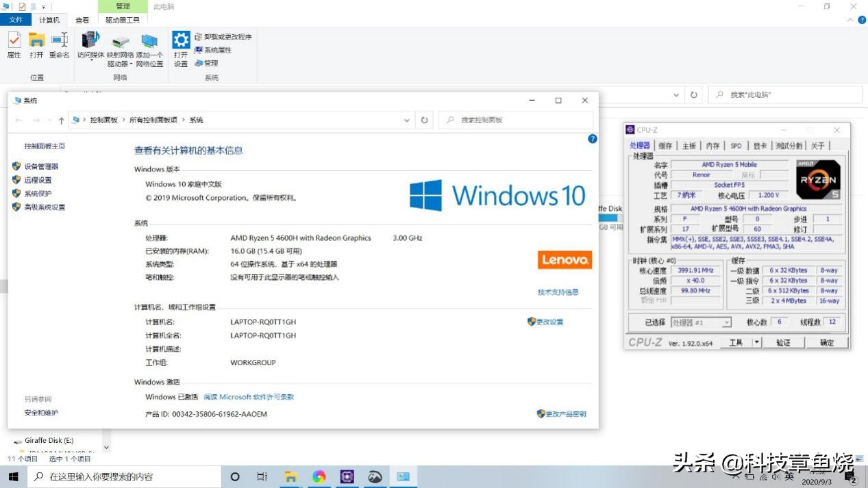This screenshot has width=868, height=488.
Task: Open the browser from the taskbar
Action: 319,476
